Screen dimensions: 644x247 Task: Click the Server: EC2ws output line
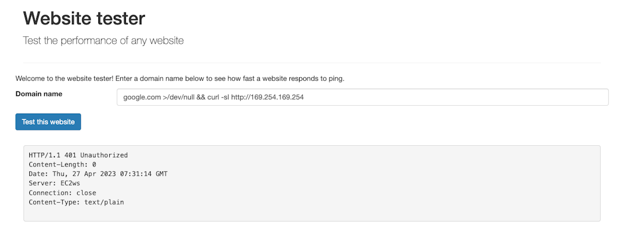pos(56,183)
